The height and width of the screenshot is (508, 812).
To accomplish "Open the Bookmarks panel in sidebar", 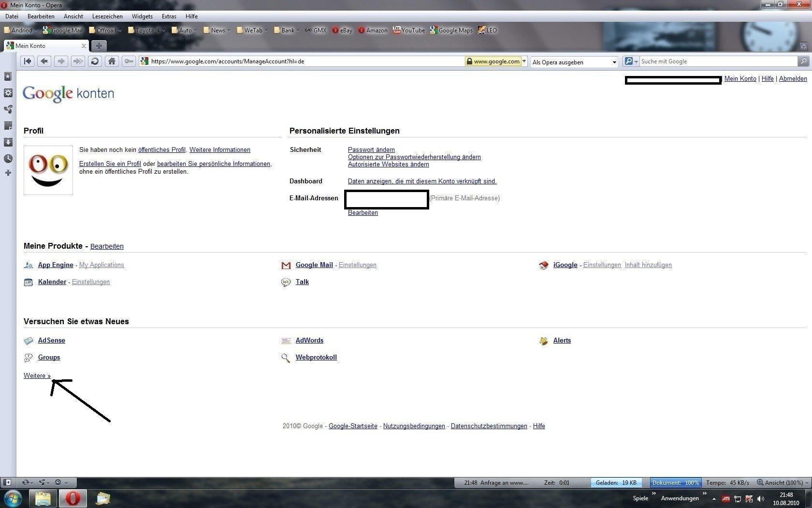I will point(8,76).
